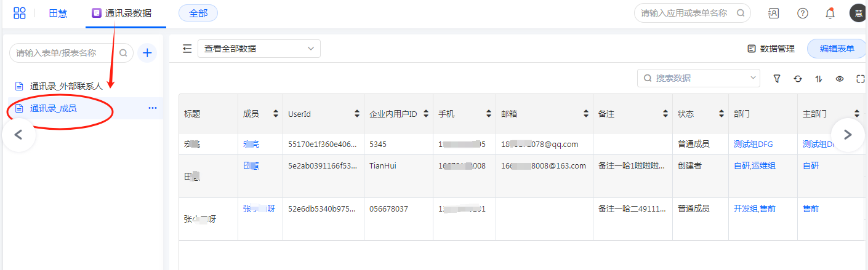
Task: Click the 请输入表单/报表名称 search field
Action: tap(65, 53)
